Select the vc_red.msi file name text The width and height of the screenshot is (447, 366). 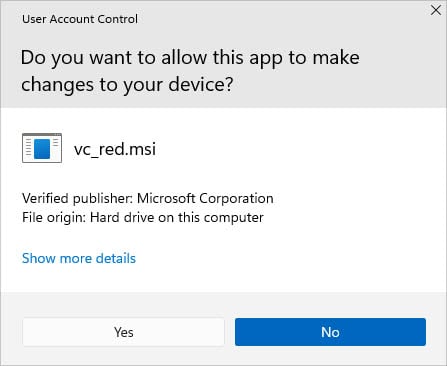(x=115, y=149)
